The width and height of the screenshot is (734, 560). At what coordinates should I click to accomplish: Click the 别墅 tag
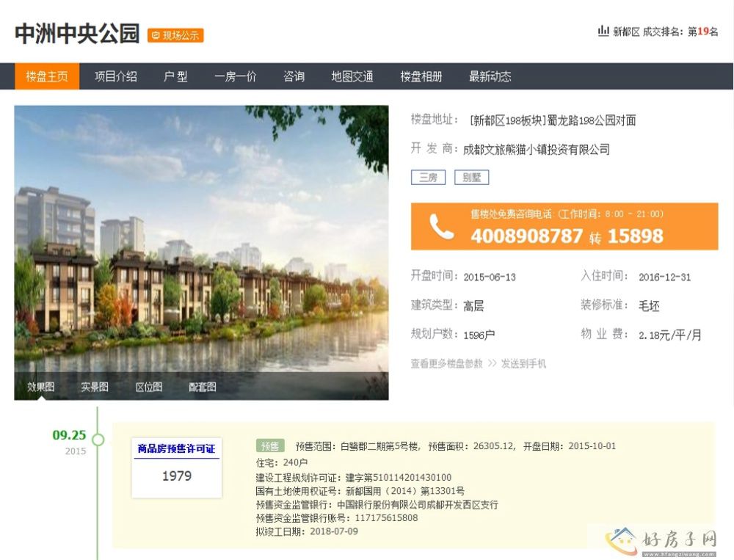(x=471, y=178)
